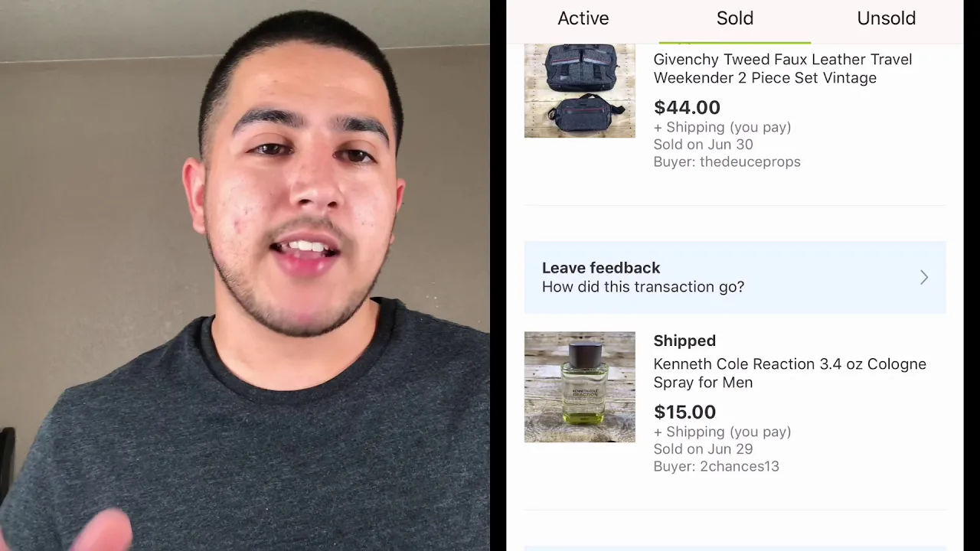Image resolution: width=980 pixels, height=551 pixels.
Task: Select the cologne shipping you pay line
Action: coord(722,432)
